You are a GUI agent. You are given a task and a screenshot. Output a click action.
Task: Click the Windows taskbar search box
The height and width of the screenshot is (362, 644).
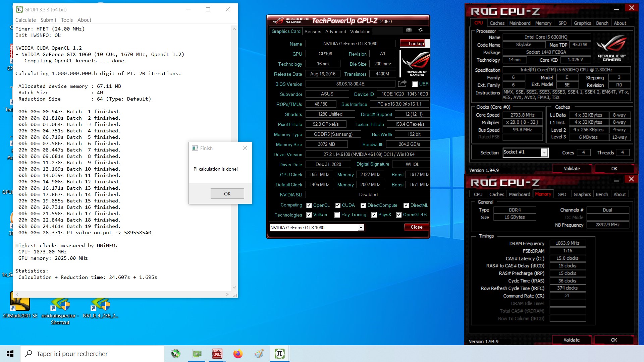[92, 354]
